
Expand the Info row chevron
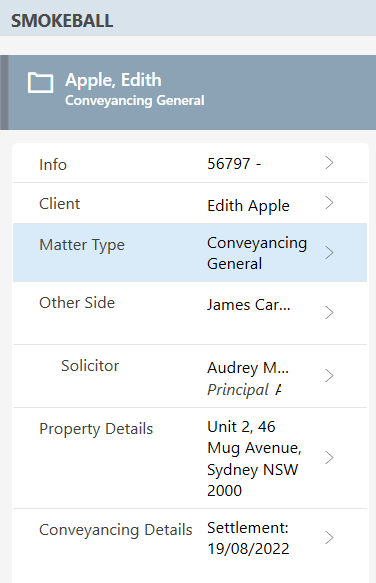(x=329, y=163)
